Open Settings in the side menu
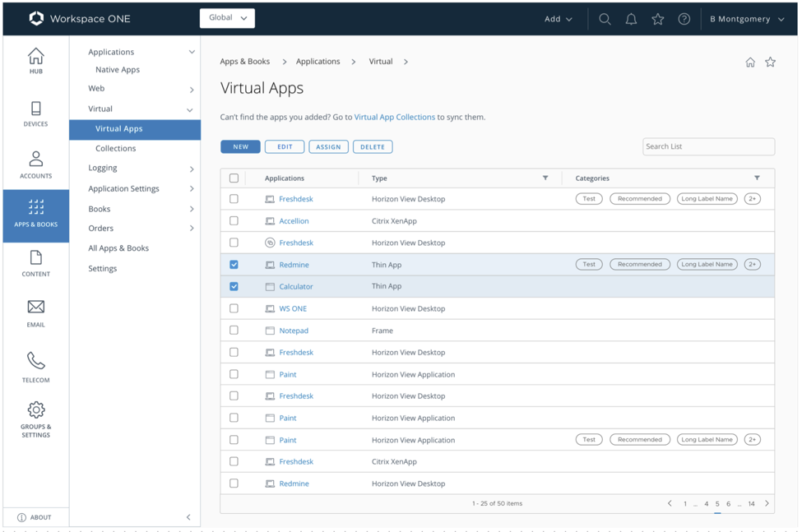The width and height of the screenshot is (802, 532). pyautogui.click(x=102, y=268)
